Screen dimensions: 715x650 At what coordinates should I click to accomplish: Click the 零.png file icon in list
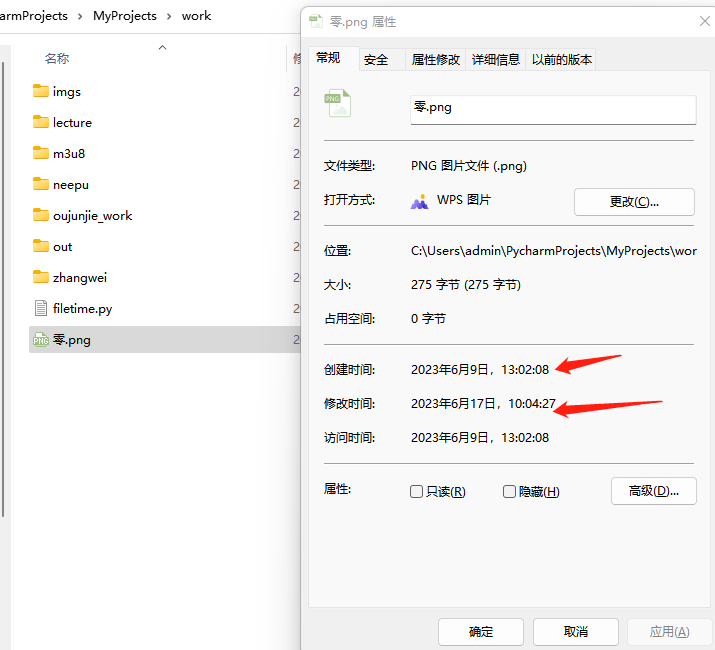coord(41,340)
